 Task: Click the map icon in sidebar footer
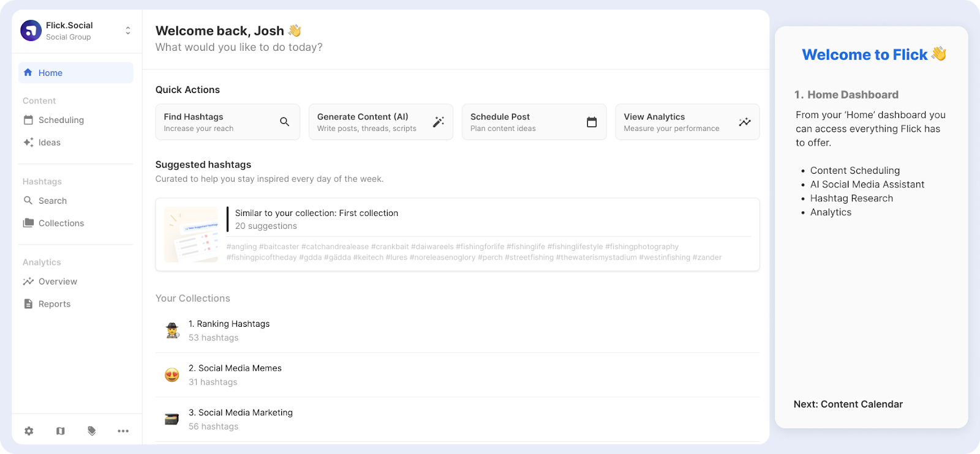point(61,431)
